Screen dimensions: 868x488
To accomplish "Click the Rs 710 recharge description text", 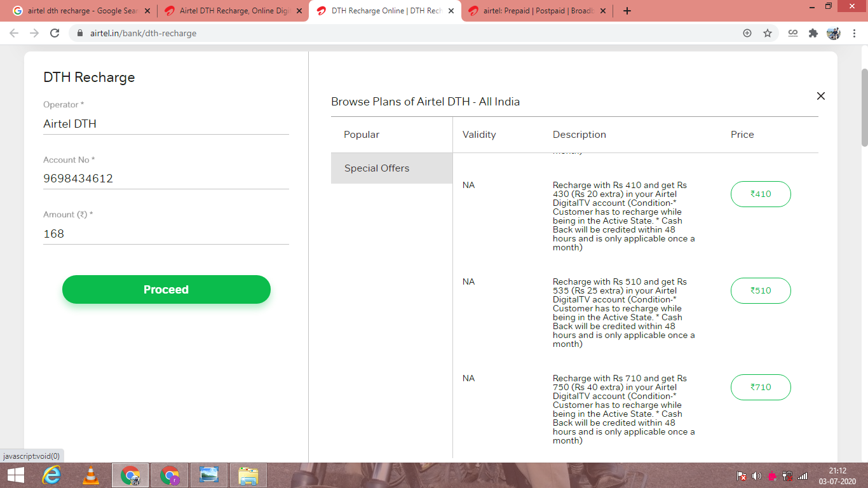I will [x=624, y=409].
